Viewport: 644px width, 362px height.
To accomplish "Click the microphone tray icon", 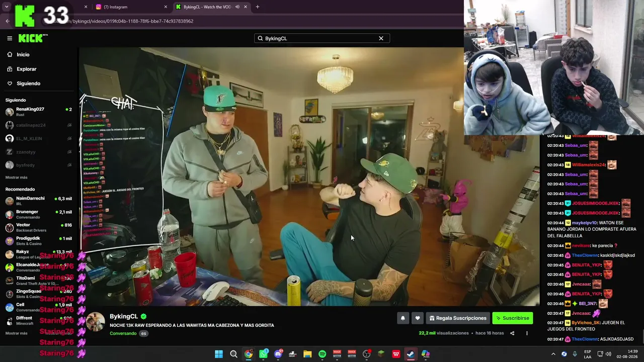I will point(575,354).
